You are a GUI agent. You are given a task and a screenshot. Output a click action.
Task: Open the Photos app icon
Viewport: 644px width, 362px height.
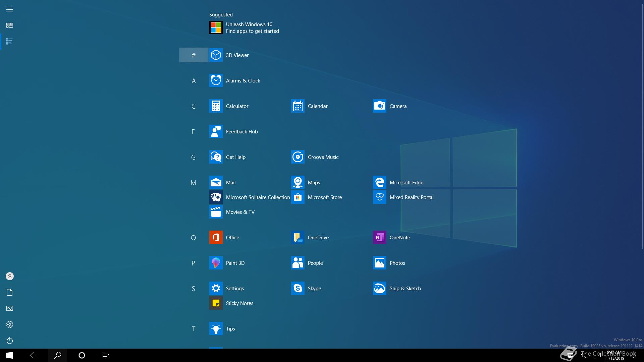coord(379,263)
